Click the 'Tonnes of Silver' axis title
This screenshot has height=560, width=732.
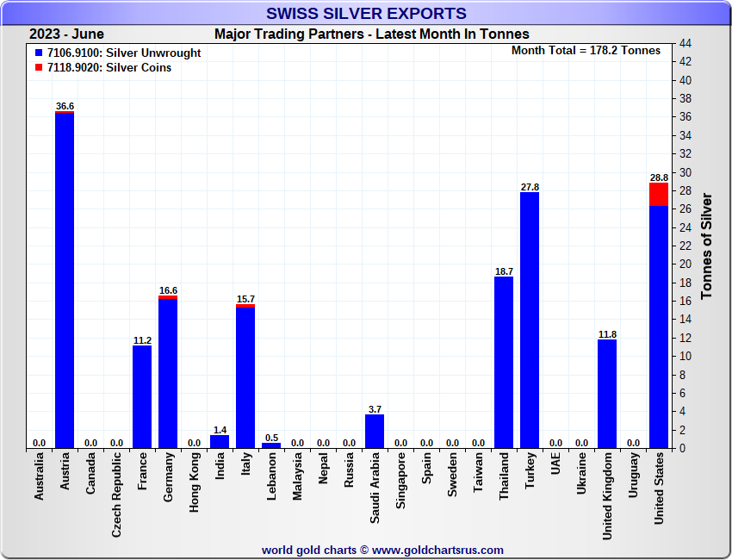click(x=706, y=246)
